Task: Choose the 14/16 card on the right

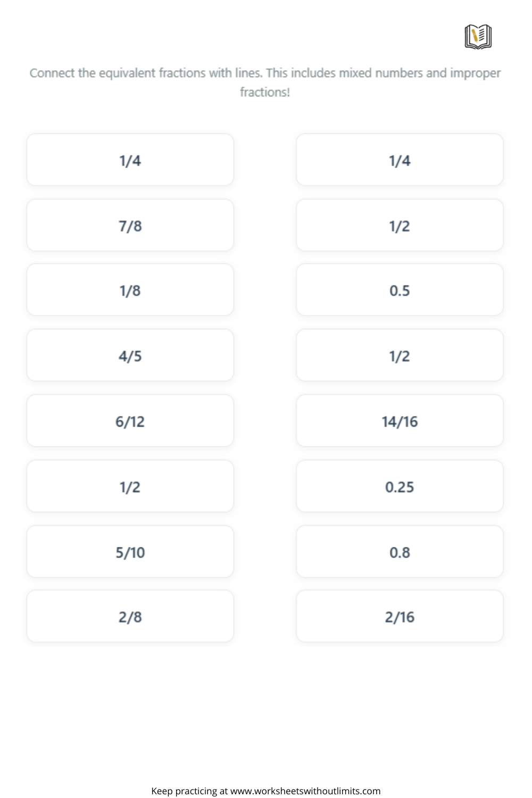Action: point(400,421)
